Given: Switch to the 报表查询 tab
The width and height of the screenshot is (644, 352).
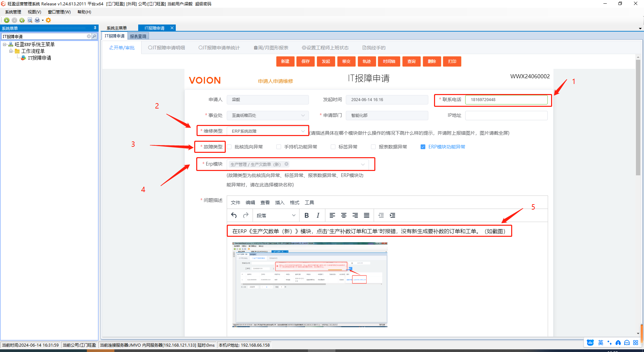Looking at the screenshot, I should (138, 36).
